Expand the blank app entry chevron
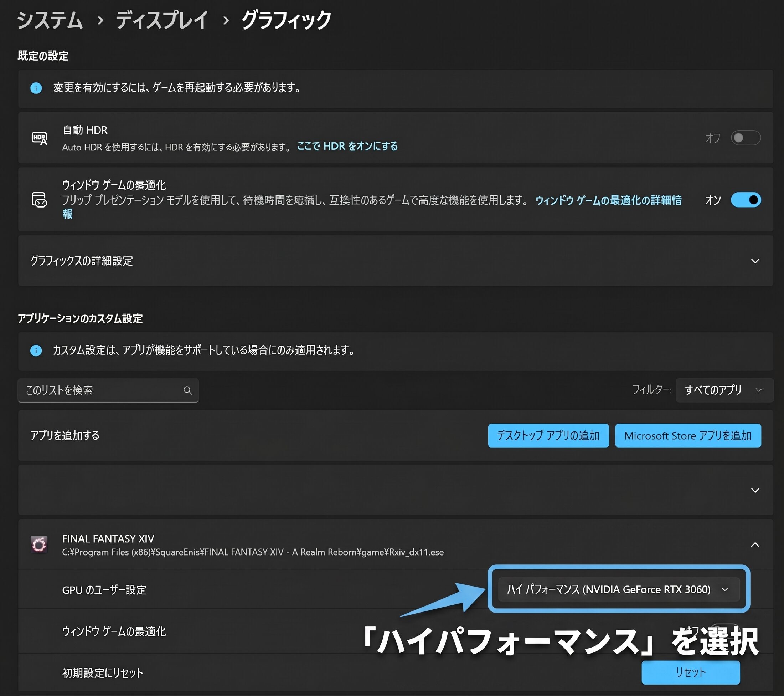Screen dimensions: 784x696 [x=755, y=490]
